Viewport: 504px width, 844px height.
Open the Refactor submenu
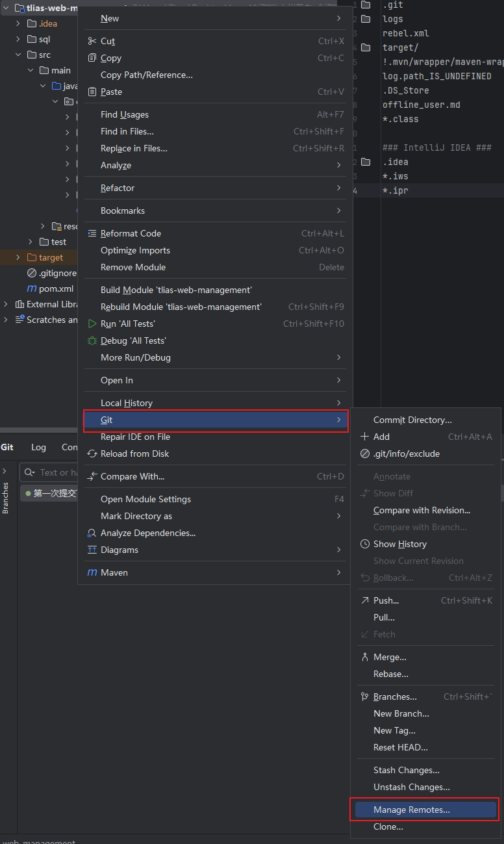[214, 188]
